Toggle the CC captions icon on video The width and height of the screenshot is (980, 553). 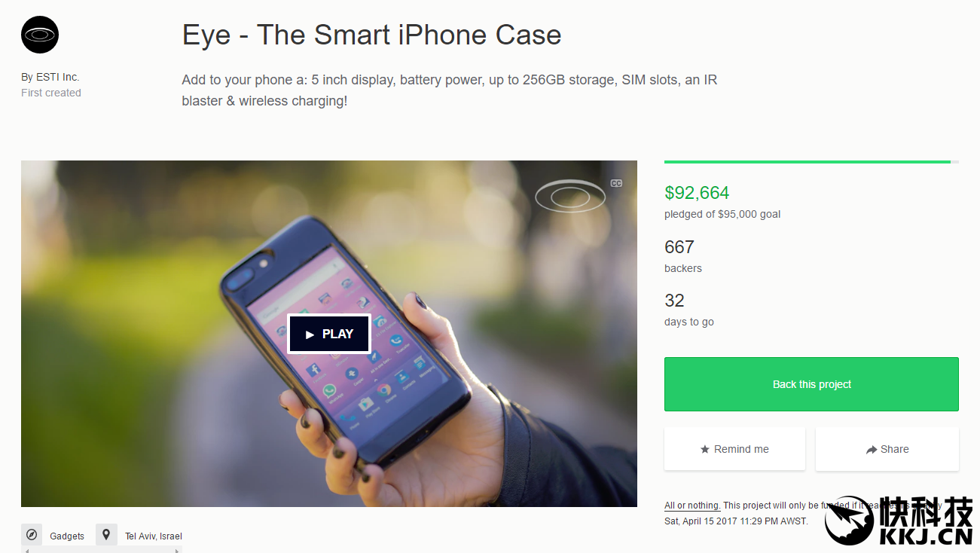click(616, 183)
